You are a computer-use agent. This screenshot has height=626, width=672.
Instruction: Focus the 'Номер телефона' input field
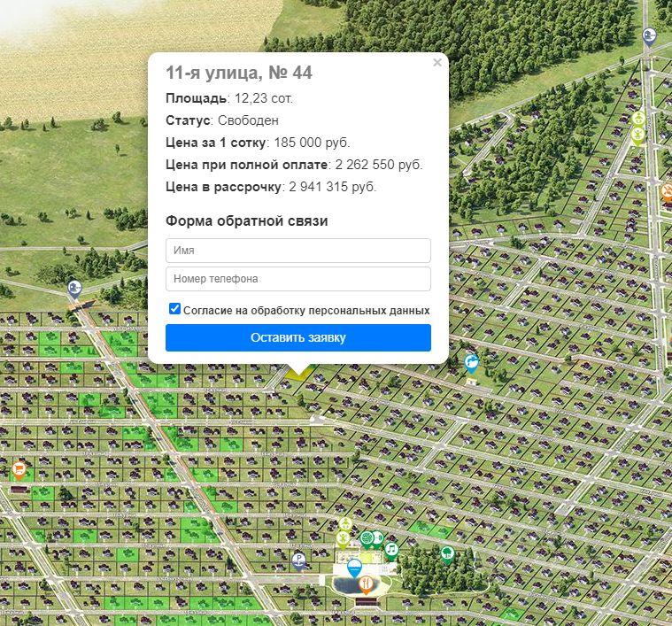pos(298,279)
